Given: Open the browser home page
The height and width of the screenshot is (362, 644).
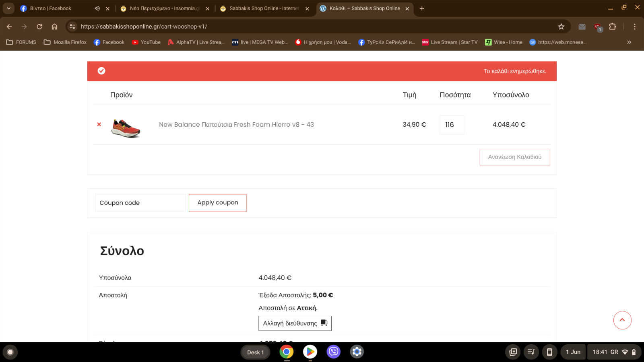Looking at the screenshot, I should [54, 27].
